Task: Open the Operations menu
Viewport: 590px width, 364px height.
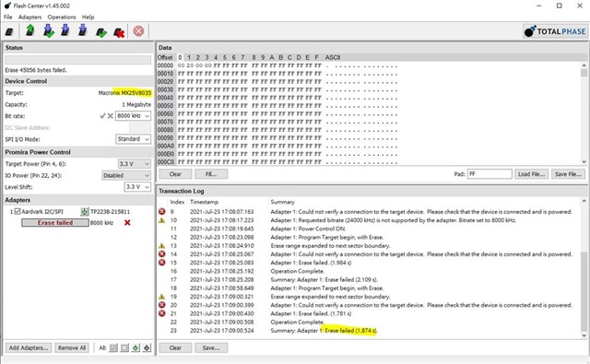Action: [x=62, y=17]
